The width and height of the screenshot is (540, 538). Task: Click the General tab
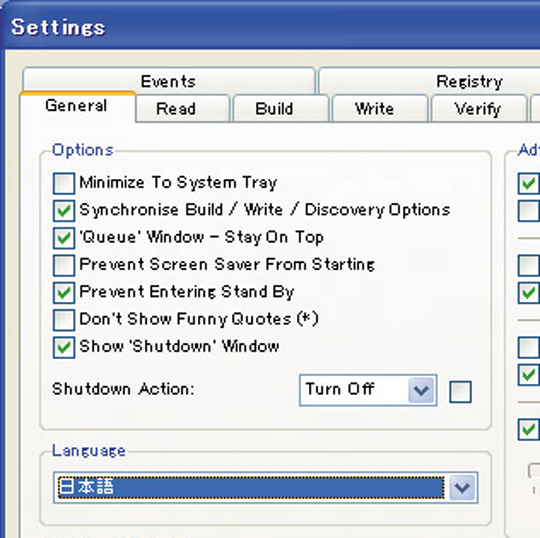coord(76,105)
